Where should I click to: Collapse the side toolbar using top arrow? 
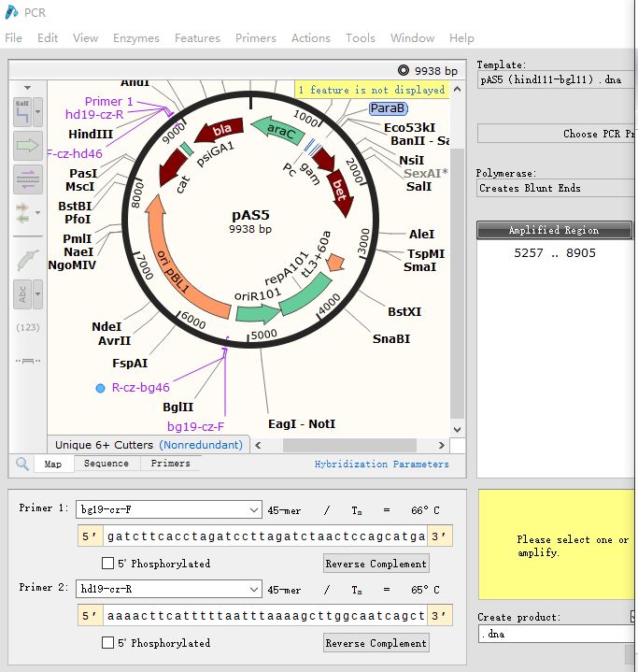tap(27, 88)
